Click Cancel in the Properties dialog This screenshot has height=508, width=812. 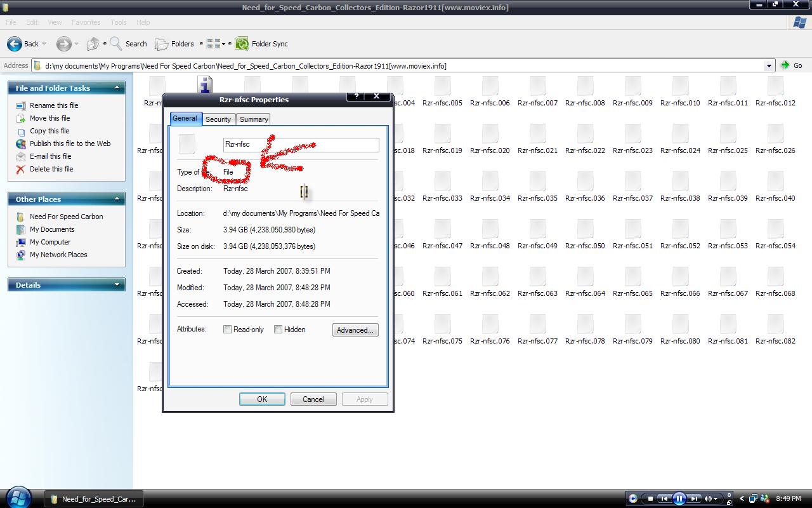313,399
